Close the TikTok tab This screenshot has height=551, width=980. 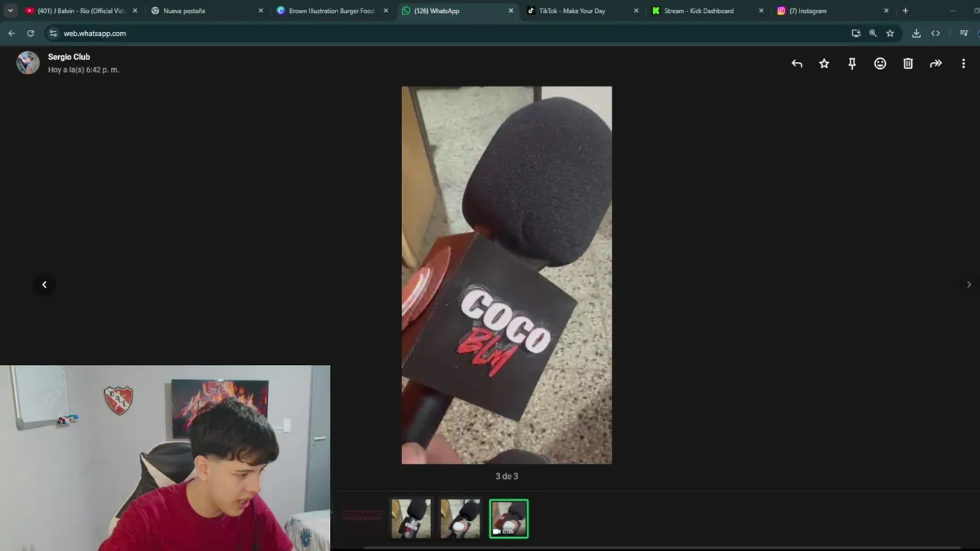tap(635, 11)
